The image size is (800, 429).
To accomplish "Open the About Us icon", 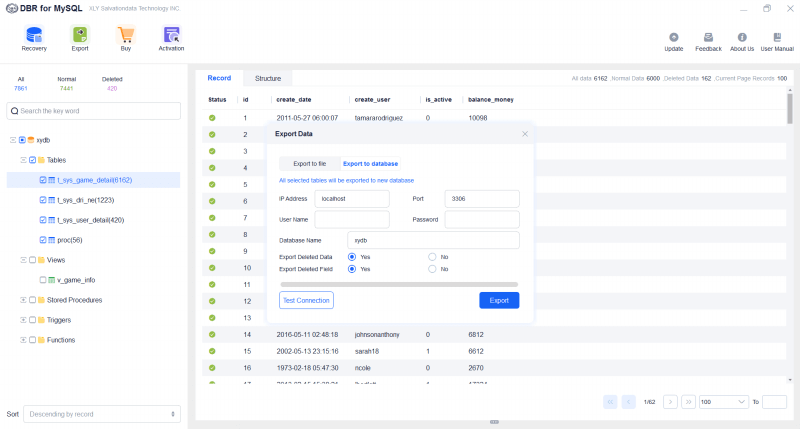I will (x=742, y=37).
